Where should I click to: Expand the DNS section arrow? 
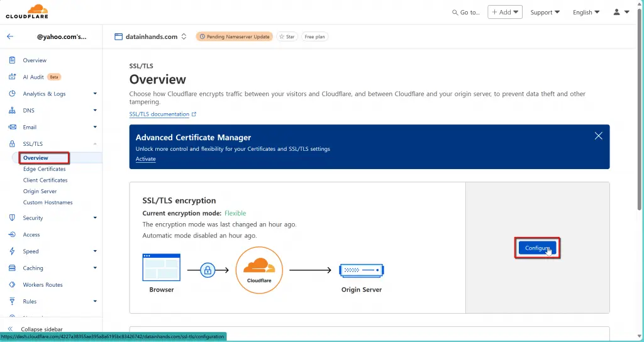[95, 111]
